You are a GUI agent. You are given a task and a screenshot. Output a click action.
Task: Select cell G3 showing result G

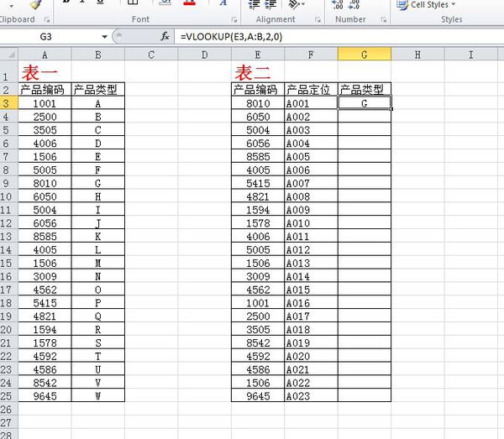pos(365,103)
